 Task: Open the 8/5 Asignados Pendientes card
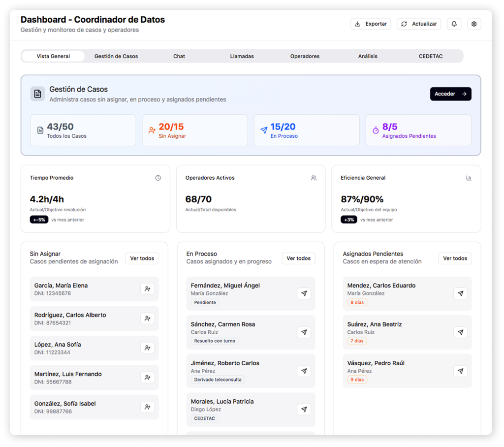(x=418, y=130)
